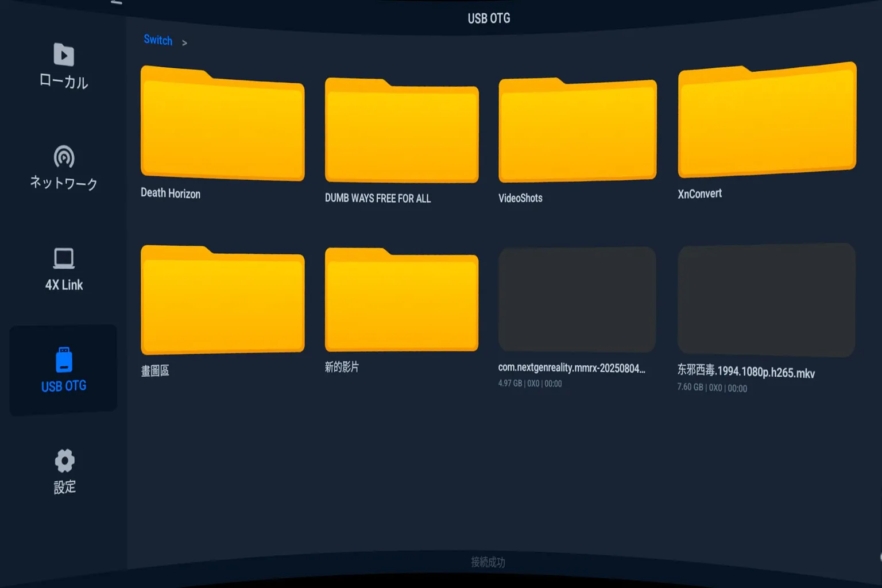882x588 pixels.
Task: Open the 畫圖區 folder icon
Action: click(x=222, y=300)
